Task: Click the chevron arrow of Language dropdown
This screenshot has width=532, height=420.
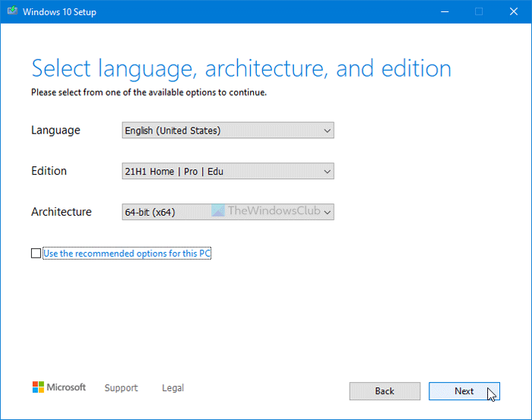Action: point(327,131)
